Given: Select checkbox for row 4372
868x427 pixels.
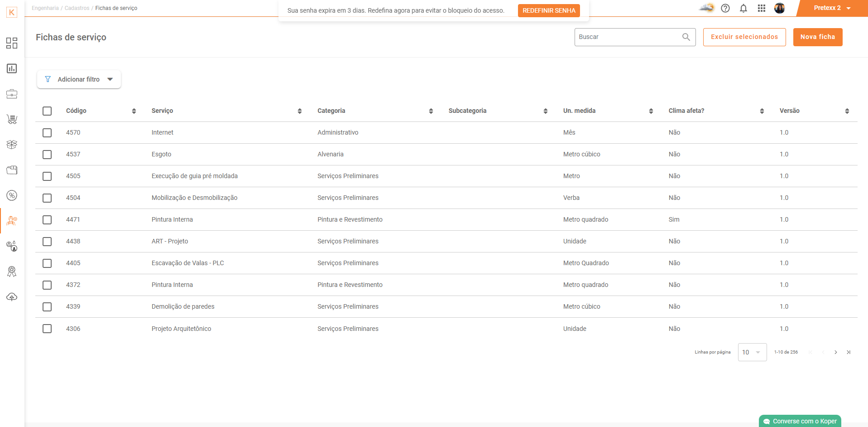Looking at the screenshot, I should (47, 285).
